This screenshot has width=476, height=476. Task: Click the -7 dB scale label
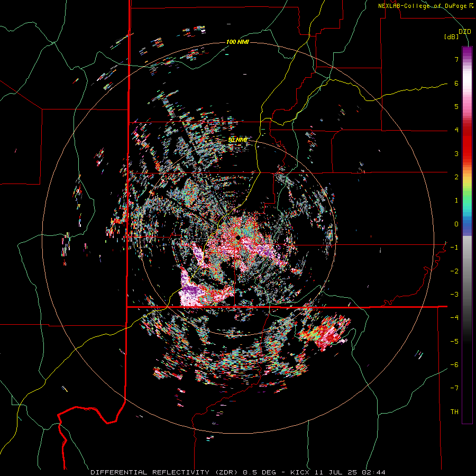pos(454,388)
